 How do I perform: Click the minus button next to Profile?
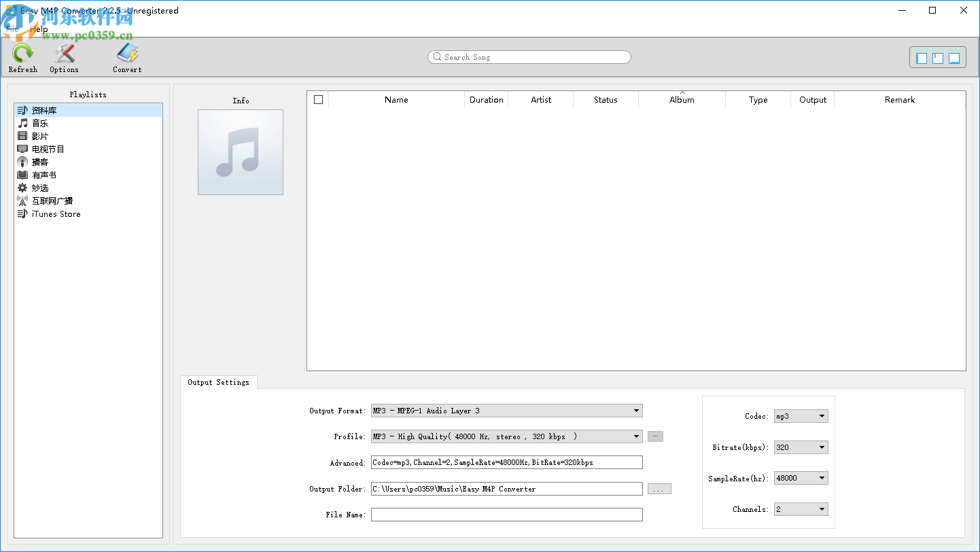click(655, 436)
